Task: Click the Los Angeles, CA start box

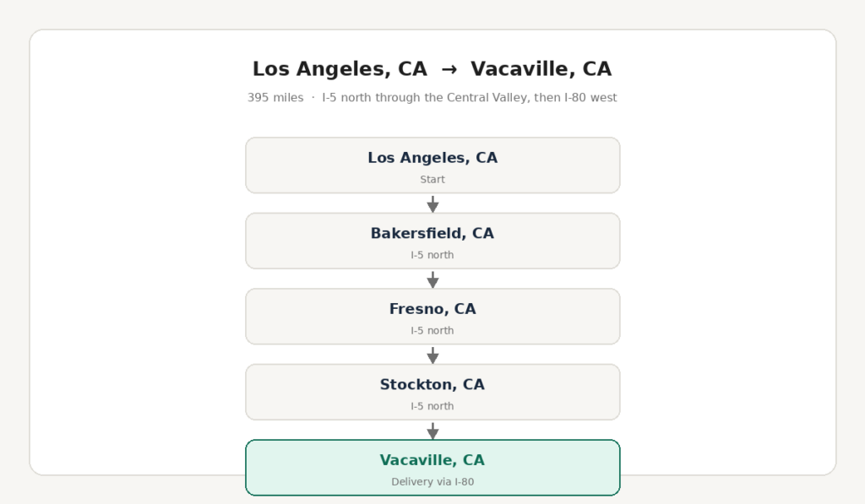Action: [x=432, y=165]
